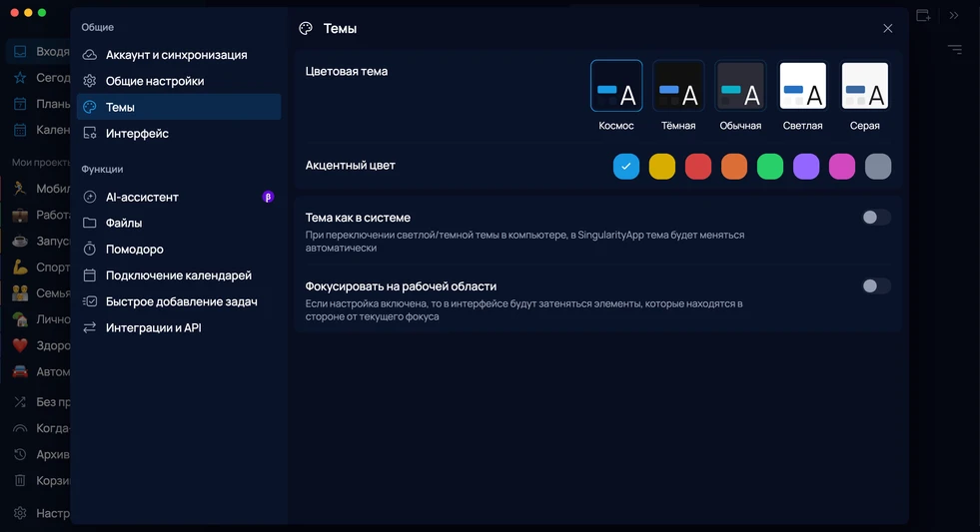Open Помодоро settings

coord(179,250)
